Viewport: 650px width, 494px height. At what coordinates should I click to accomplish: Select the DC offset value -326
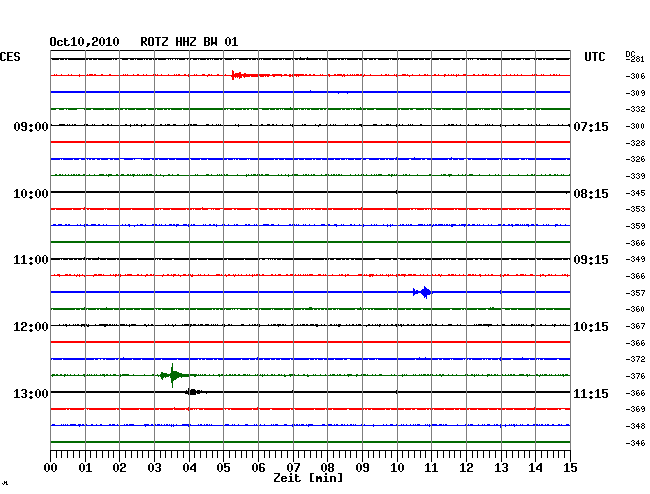(x=635, y=159)
